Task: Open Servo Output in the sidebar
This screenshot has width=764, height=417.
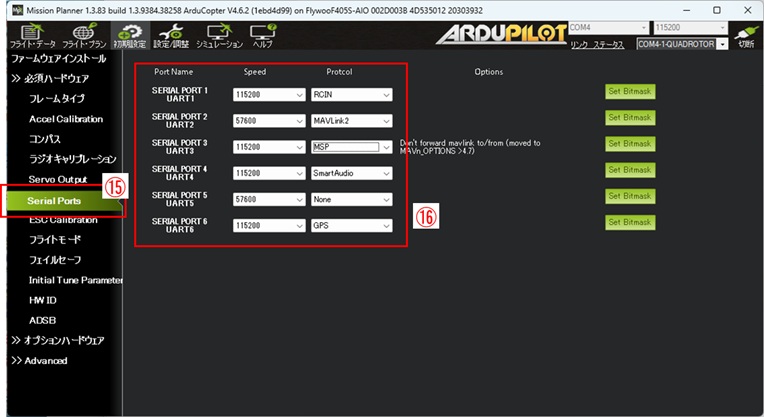Action: coord(58,179)
